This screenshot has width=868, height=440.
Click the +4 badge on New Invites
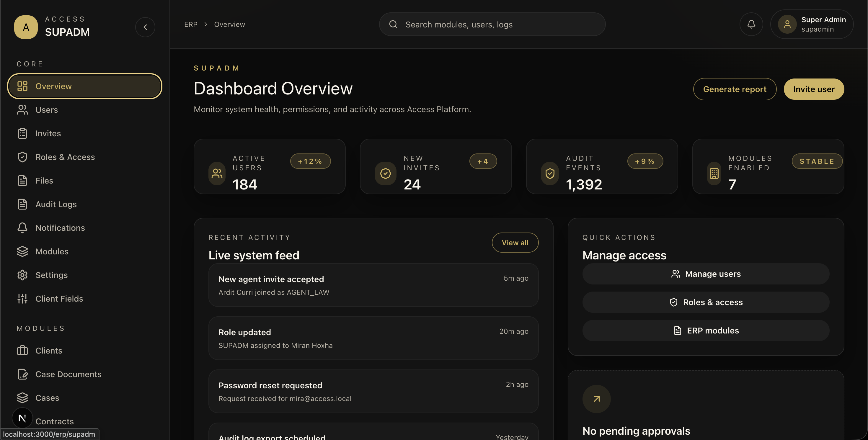coord(483,161)
